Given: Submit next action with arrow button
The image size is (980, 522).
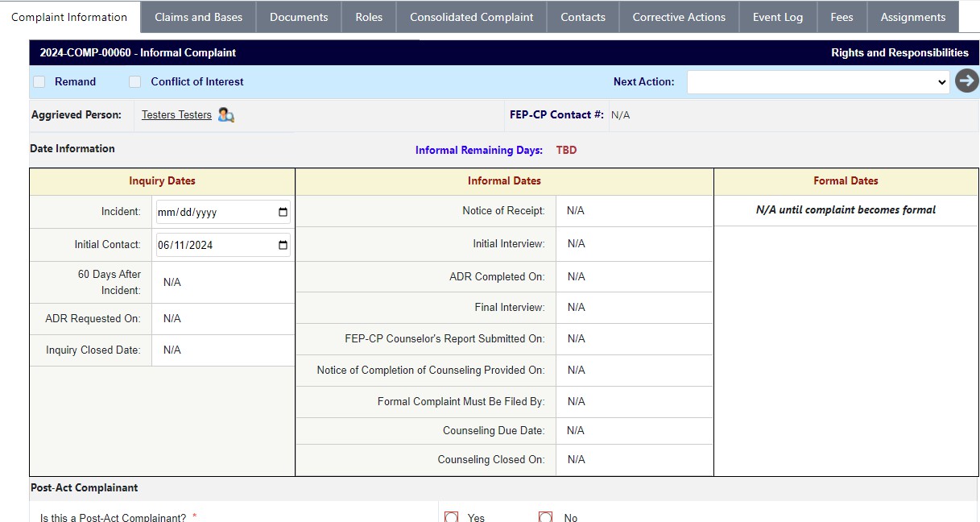Looking at the screenshot, I should pos(966,81).
